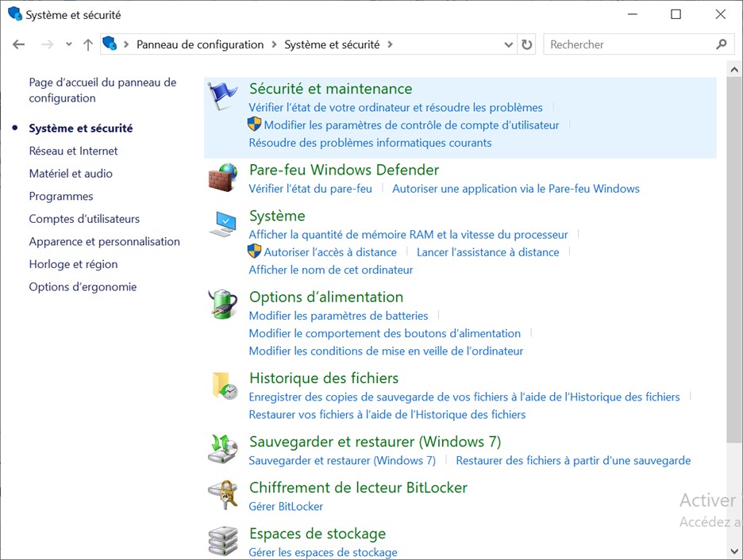Open Apparence et personnalisation category
Viewport: 743px width, 560px height.
[104, 242]
